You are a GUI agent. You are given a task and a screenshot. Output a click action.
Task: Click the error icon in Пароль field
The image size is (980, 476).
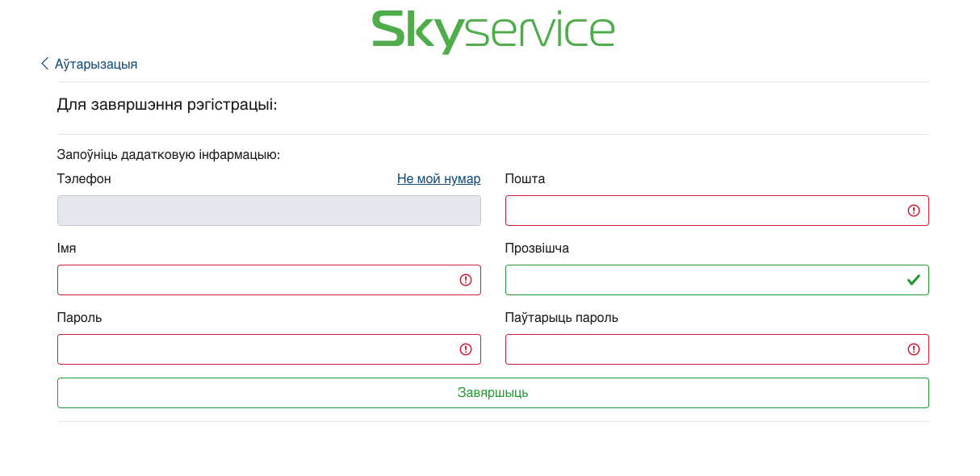tap(466, 349)
